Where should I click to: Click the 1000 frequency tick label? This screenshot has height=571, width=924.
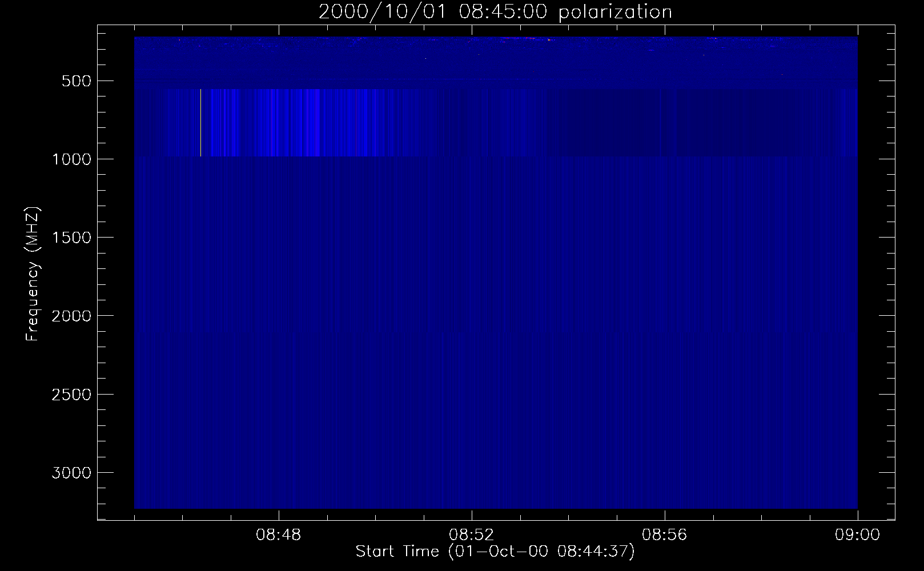[71, 159]
